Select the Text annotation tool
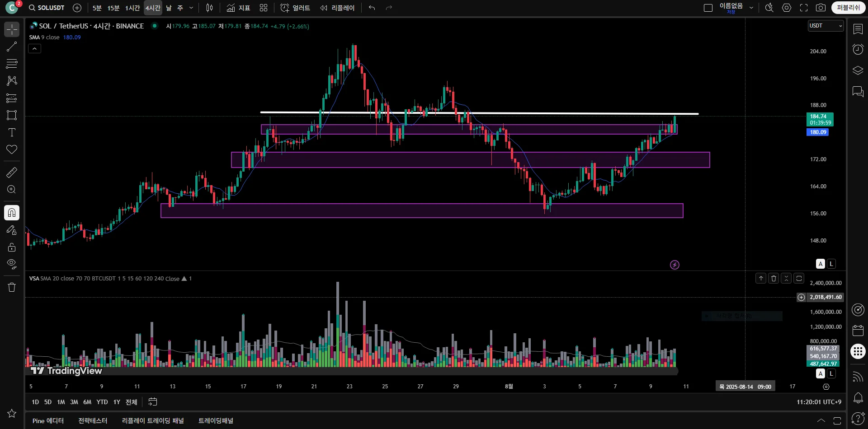868x429 pixels. click(x=12, y=132)
